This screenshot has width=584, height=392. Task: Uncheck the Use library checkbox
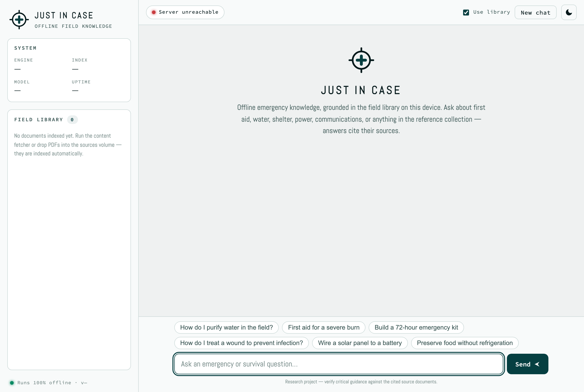click(466, 13)
